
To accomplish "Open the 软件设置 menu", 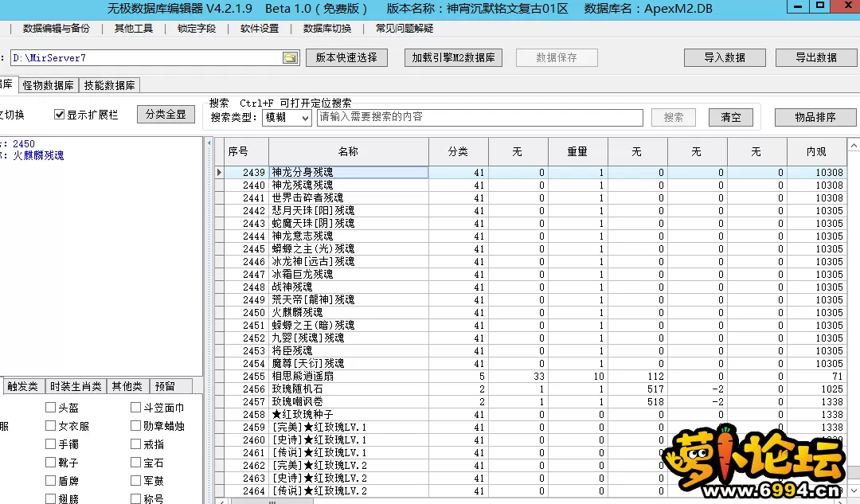I will point(260,29).
